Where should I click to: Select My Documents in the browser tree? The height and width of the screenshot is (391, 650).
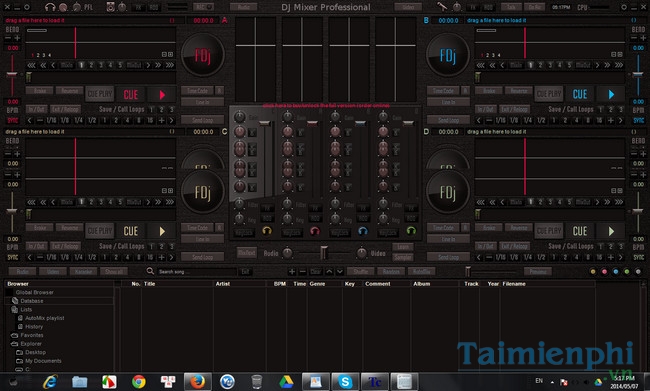coord(43,361)
